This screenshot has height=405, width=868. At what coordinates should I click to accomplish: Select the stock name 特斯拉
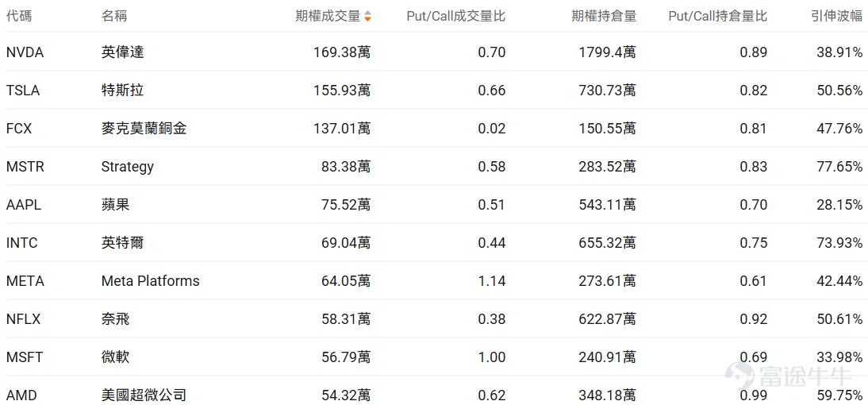(122, 91)
